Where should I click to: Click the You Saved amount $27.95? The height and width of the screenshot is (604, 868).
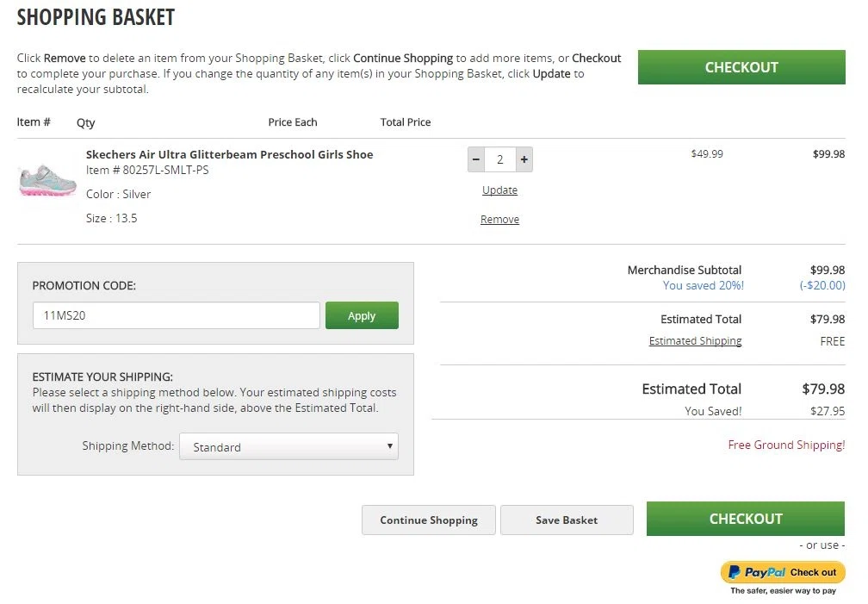tap(828, 411)
